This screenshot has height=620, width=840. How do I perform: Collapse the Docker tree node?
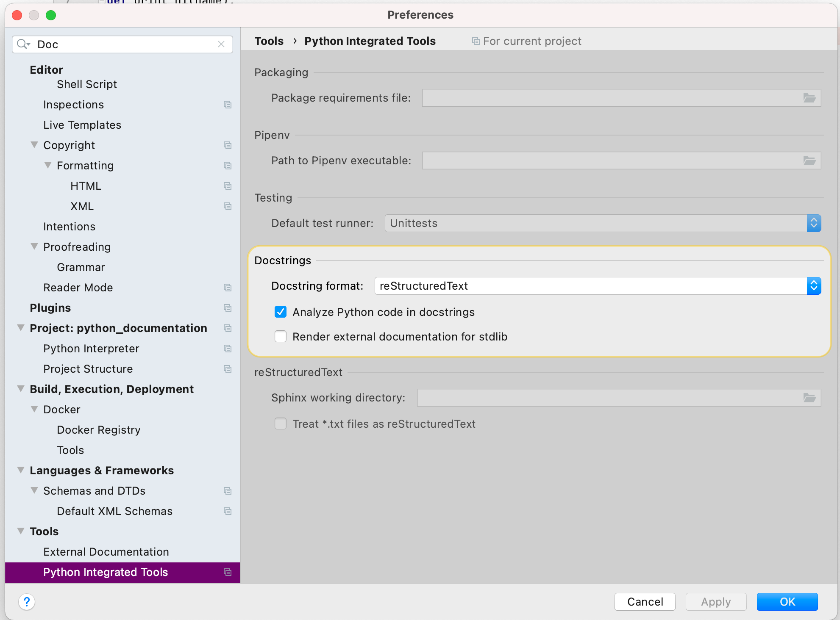[34, 409]
